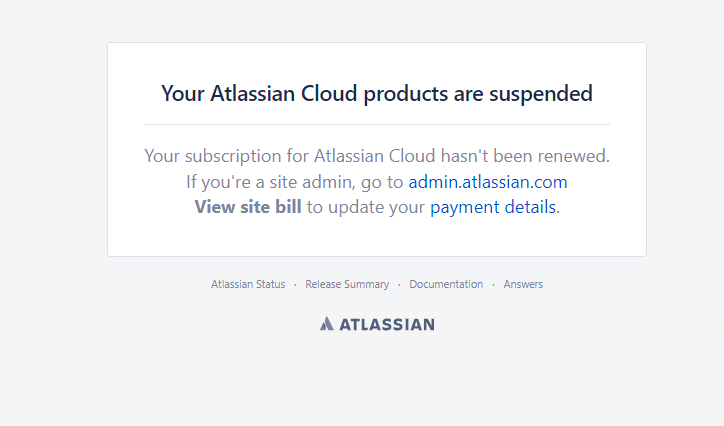This screenshot has width=724, height=426.
Task: Click dot separator before Answers
Action: pos(493,285)
